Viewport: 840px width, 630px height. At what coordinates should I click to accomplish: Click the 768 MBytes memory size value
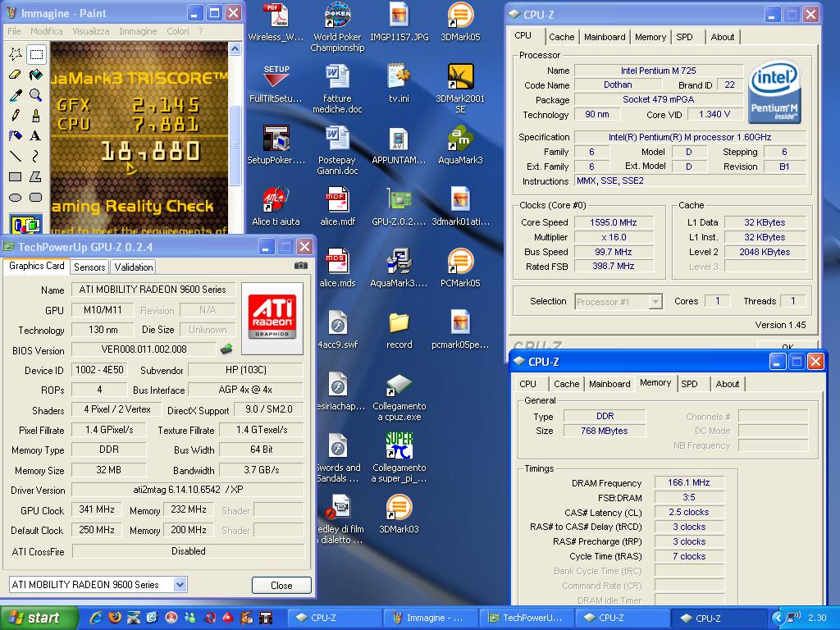605,431
